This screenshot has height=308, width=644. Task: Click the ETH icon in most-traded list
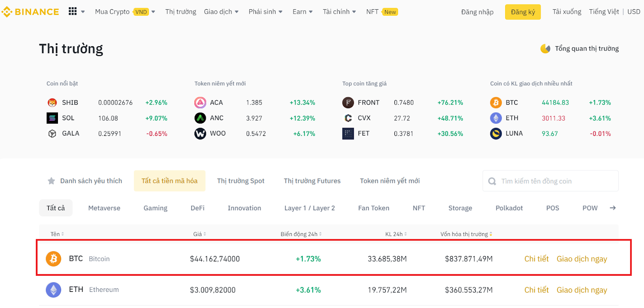[496, 118]
